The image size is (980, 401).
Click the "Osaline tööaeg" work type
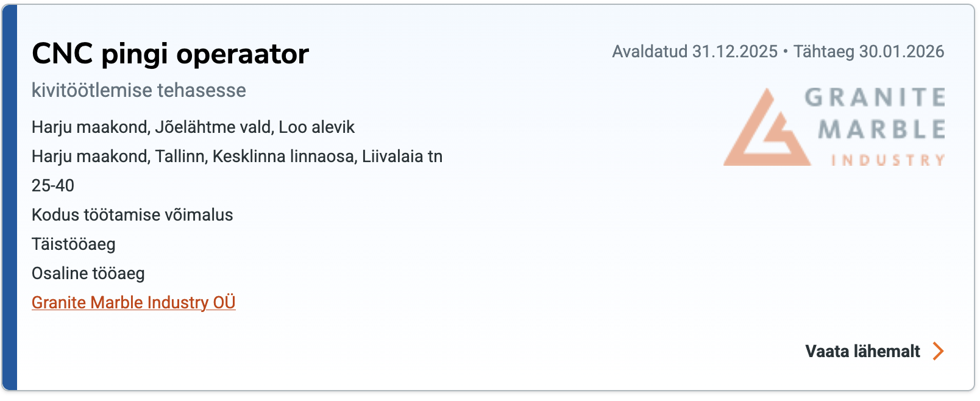88,273
